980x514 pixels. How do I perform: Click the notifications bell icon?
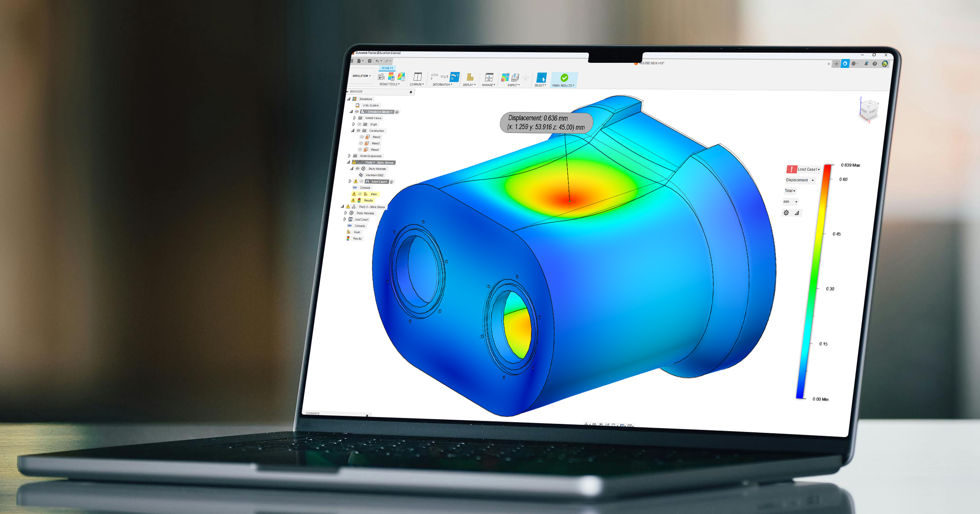pos(866,64)
